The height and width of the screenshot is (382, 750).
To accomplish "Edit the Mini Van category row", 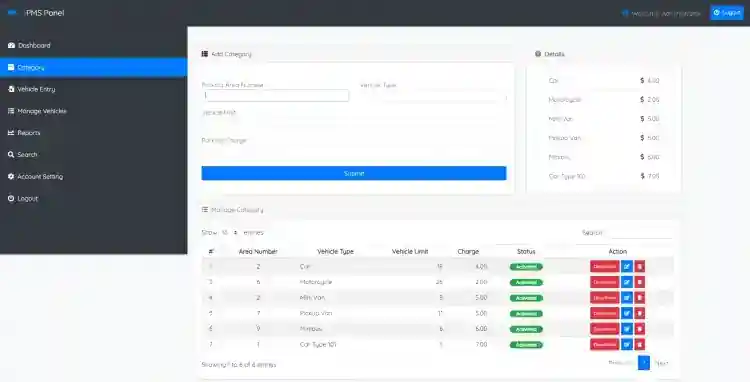I will click(x=627, y=298).
